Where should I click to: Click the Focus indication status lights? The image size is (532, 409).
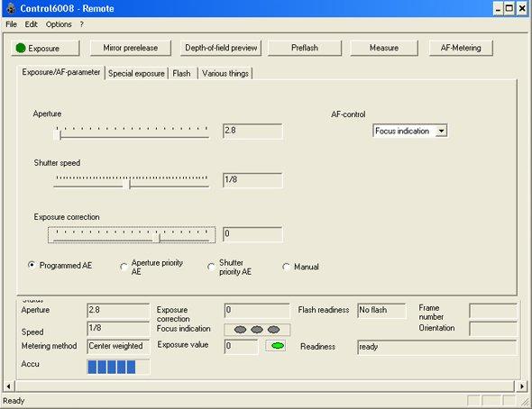coord(257,330)
